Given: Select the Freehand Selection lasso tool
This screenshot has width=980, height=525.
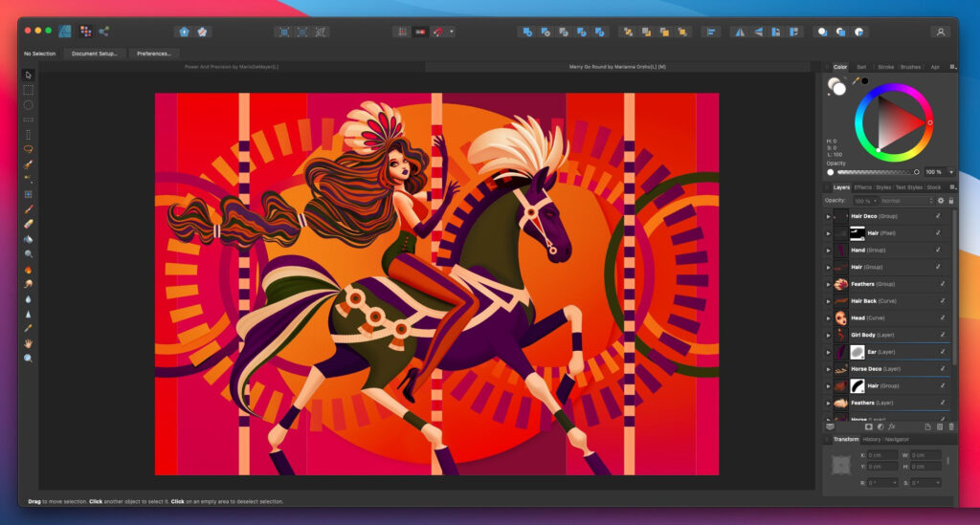Looking at the screenshot, I should click(x=28, y=149).
